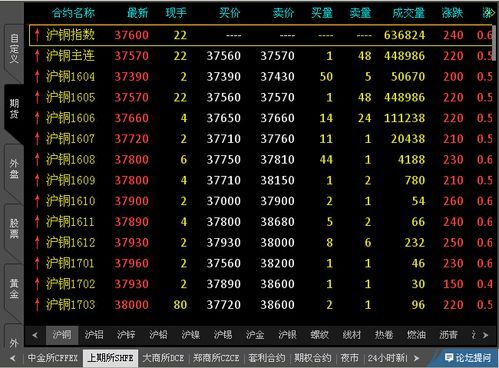The height and width of the screenshot is (368, 499).
Task: Open the 外盘 sidebar tab
Action: tap(14, 169)
